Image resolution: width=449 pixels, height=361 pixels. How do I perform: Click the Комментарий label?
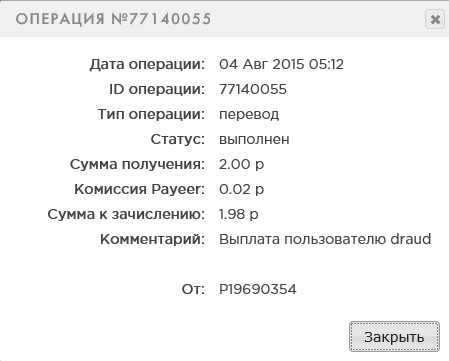[x=152, y=240]
